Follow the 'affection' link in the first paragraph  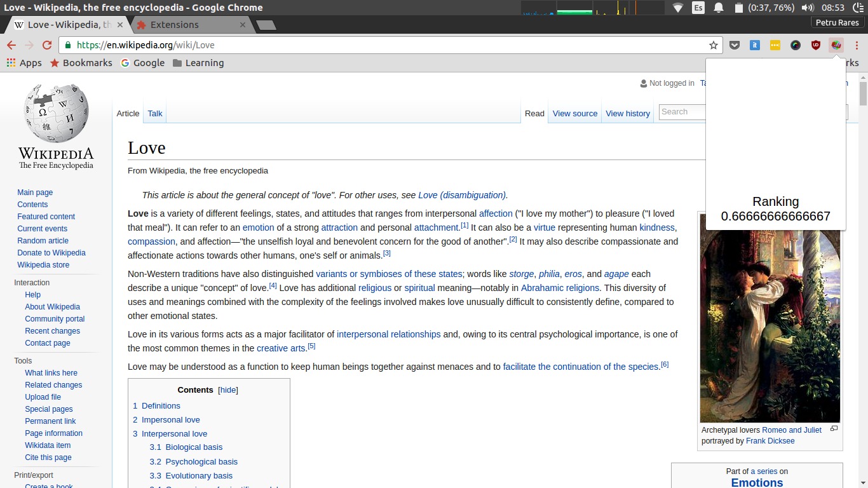[x=496, y=213]
